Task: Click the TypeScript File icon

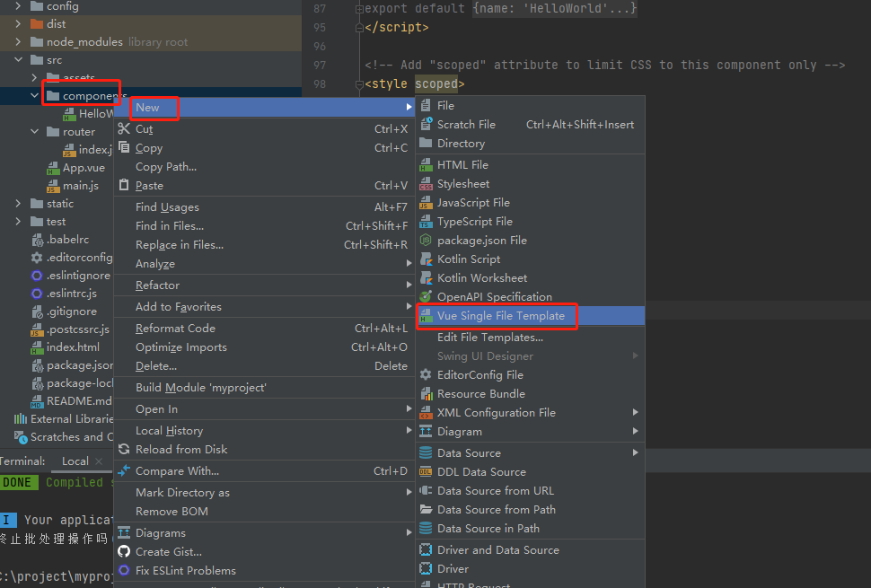Action: (426, 222)
